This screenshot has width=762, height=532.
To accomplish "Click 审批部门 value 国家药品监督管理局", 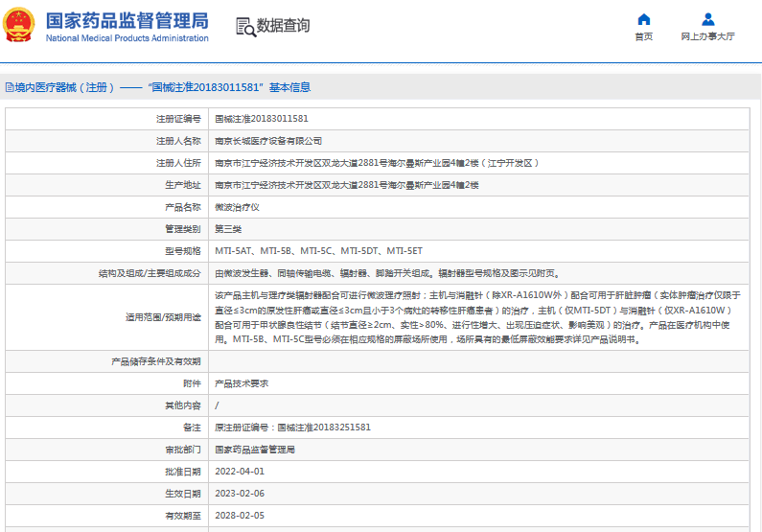I will pyautogui.click(x=255, y=450).
